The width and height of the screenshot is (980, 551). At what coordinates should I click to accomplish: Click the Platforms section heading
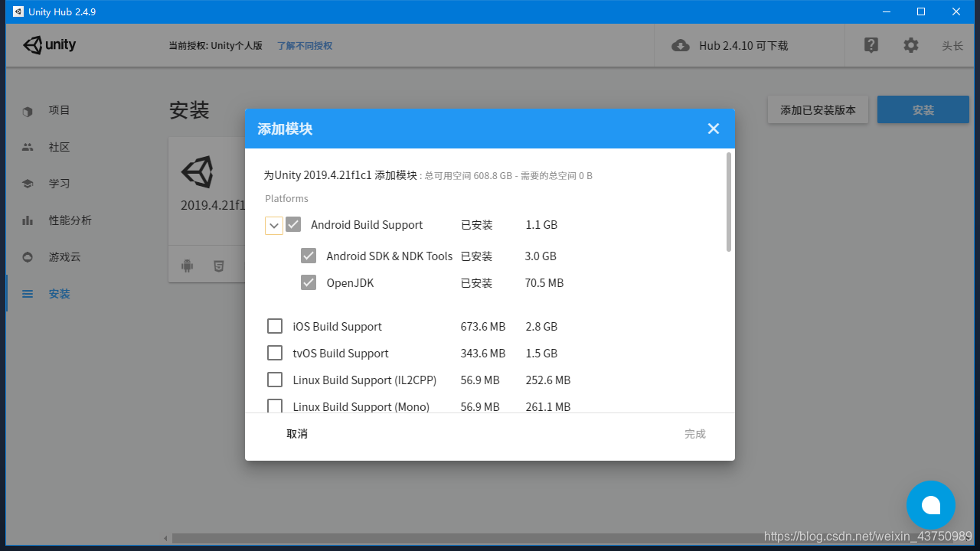coord(286,198)
